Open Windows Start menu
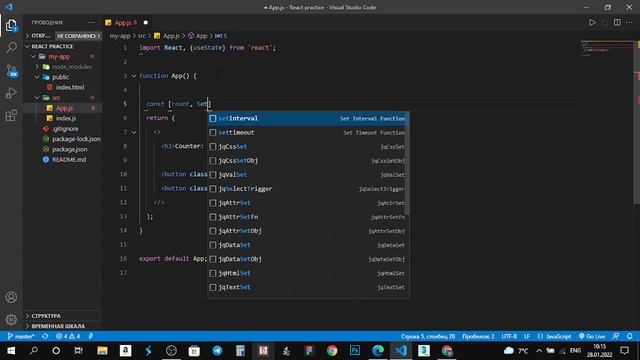640x360 pixels. (11, 351)
